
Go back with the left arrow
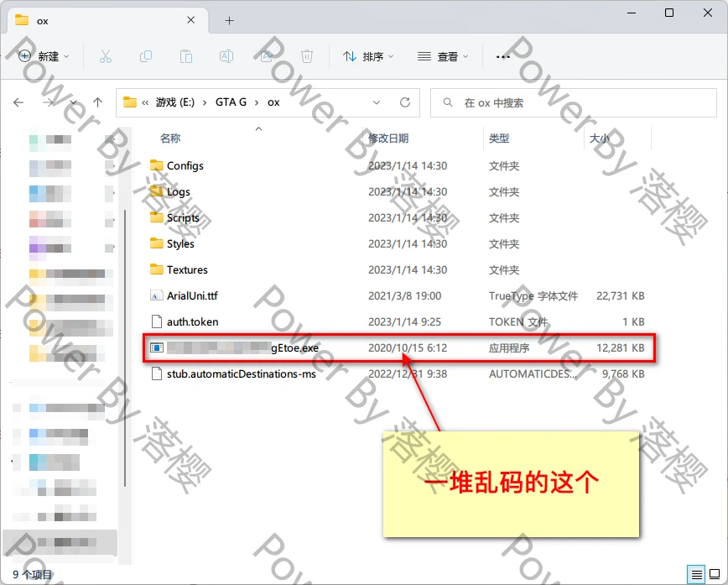[18, 102]
